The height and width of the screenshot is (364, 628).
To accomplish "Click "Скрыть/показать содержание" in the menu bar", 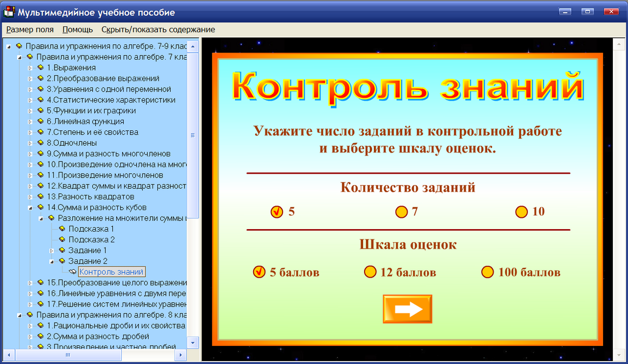I will click(158, 29).
